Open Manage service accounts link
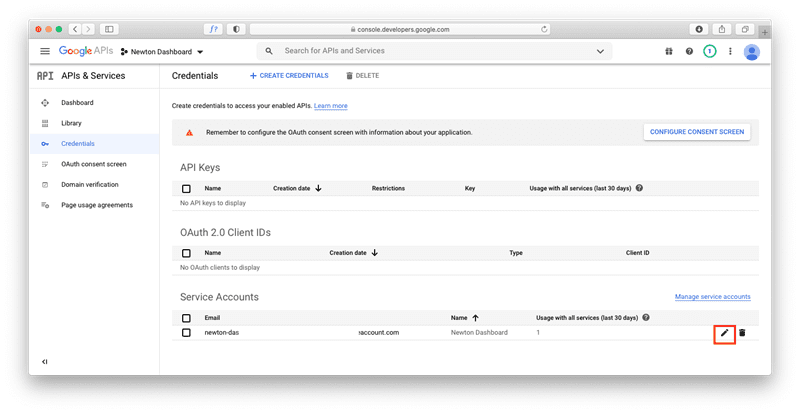The image size is (800, 413). [713, 297]
